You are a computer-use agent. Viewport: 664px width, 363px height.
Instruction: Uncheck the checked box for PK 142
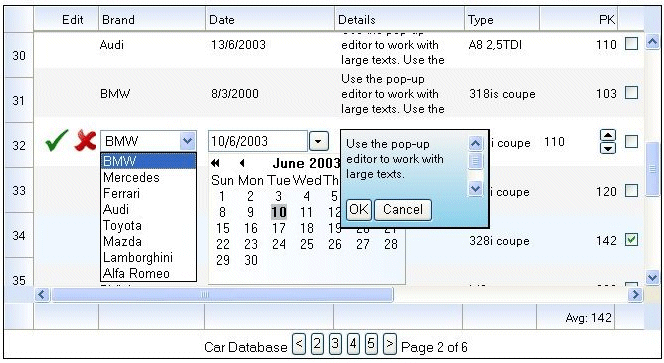coord(631,240)
